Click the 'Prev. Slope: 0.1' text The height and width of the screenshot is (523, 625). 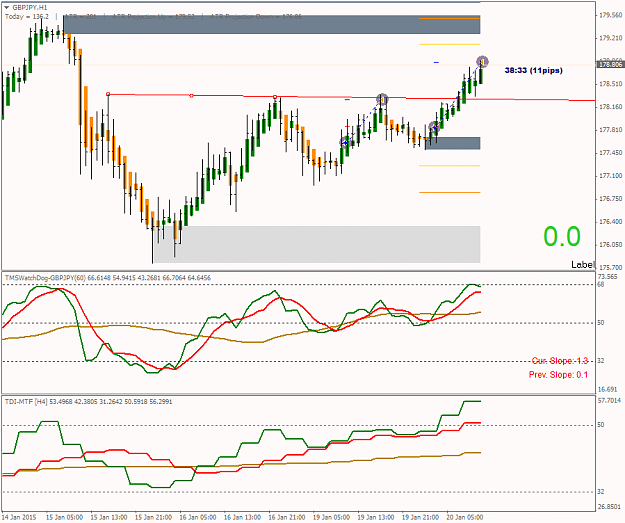point(558,375)
